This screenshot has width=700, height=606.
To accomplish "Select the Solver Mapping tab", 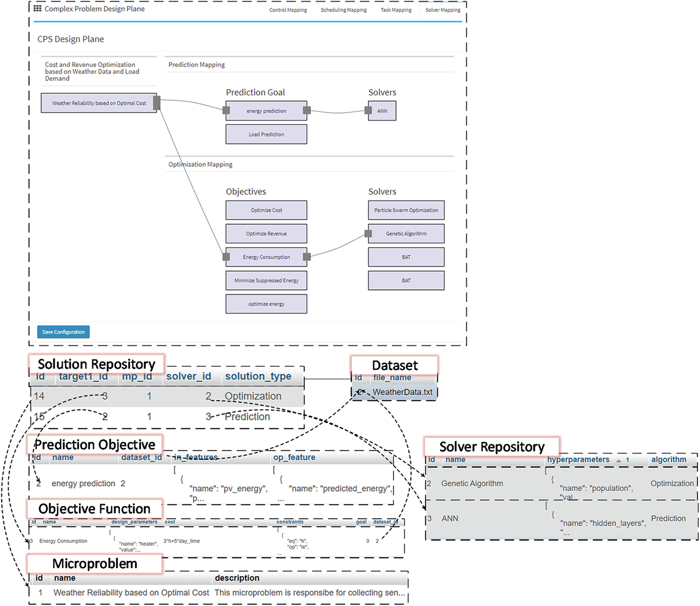I will coord(443,10).
